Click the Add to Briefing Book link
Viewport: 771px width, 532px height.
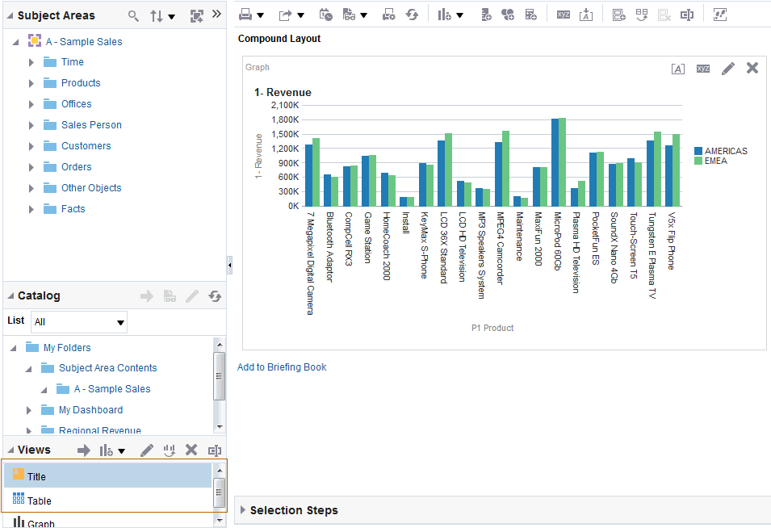pos(282,367)
